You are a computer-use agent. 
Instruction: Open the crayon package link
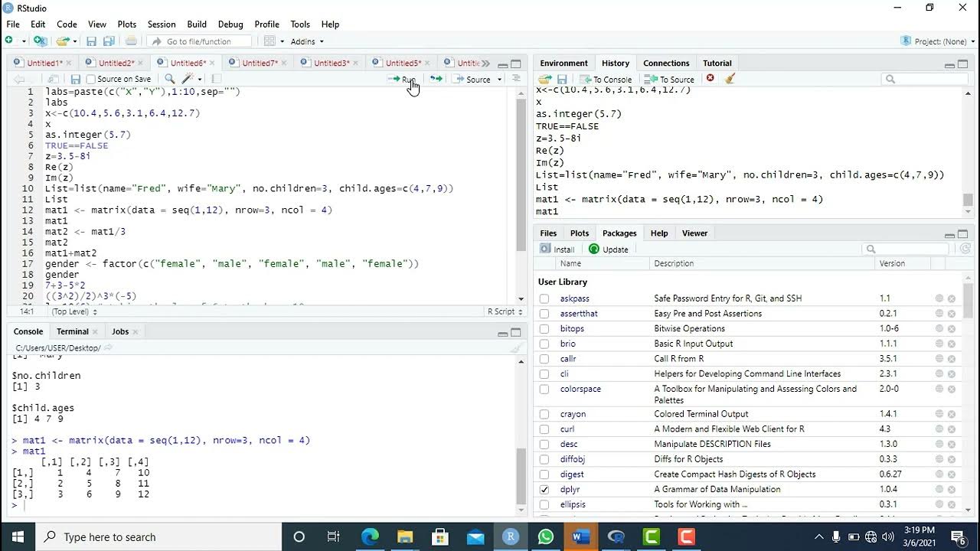coord(573,414)
